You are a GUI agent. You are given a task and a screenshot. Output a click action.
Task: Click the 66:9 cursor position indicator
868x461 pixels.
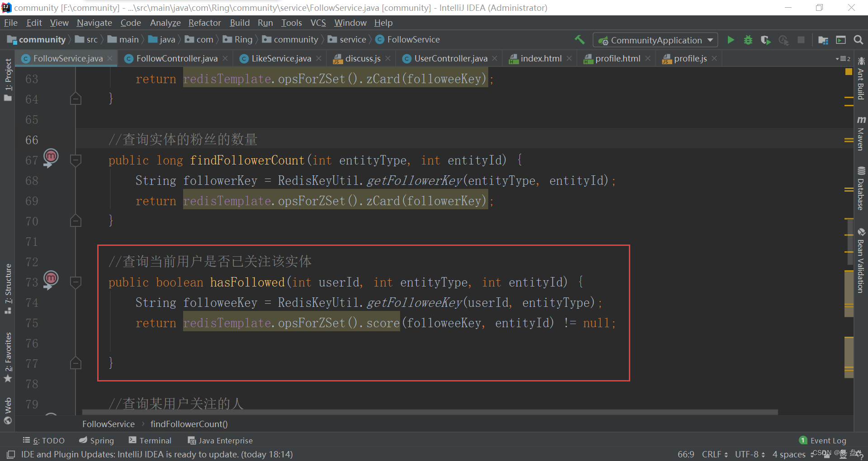[686, 454]
